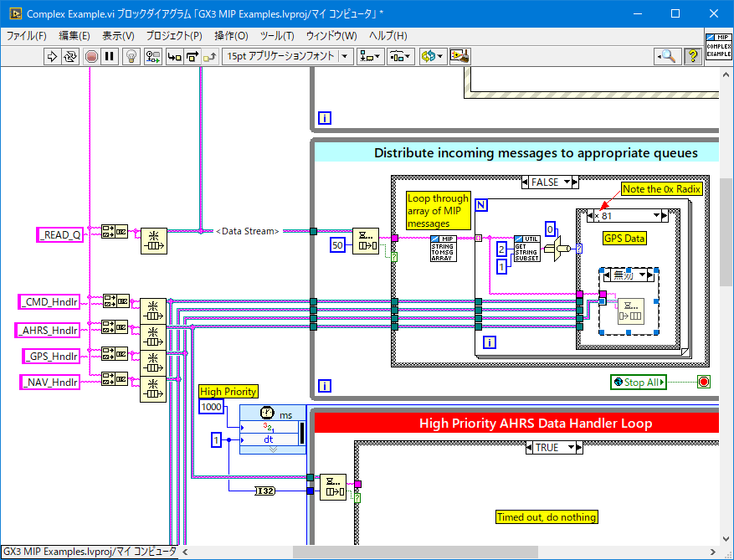The height and width of the screenshot is (560, 734).
Task: Click previous case arrow on FALSE structure
Action: click(526, 182)
